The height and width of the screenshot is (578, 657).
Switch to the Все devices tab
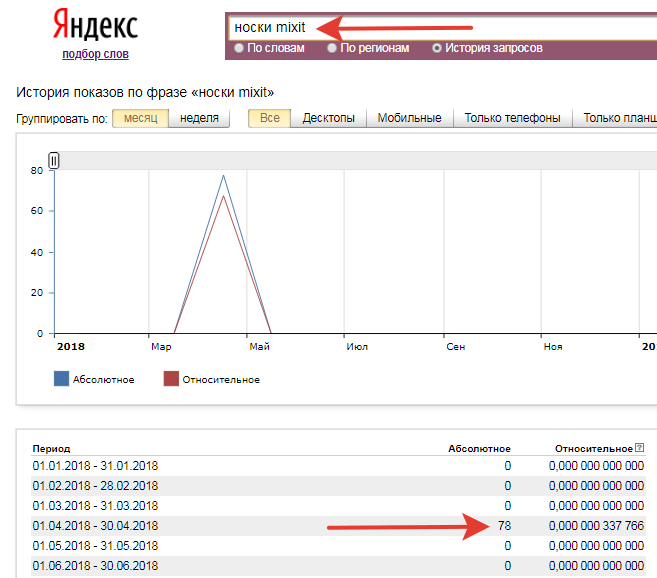[x=269, y=118]
